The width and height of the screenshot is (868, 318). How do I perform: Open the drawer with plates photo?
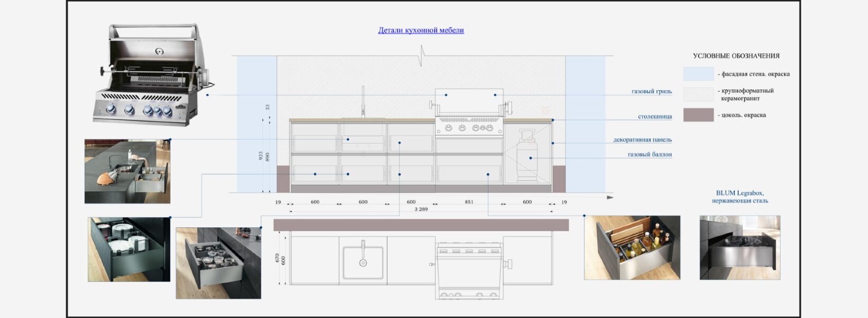(x=129, y=249)
